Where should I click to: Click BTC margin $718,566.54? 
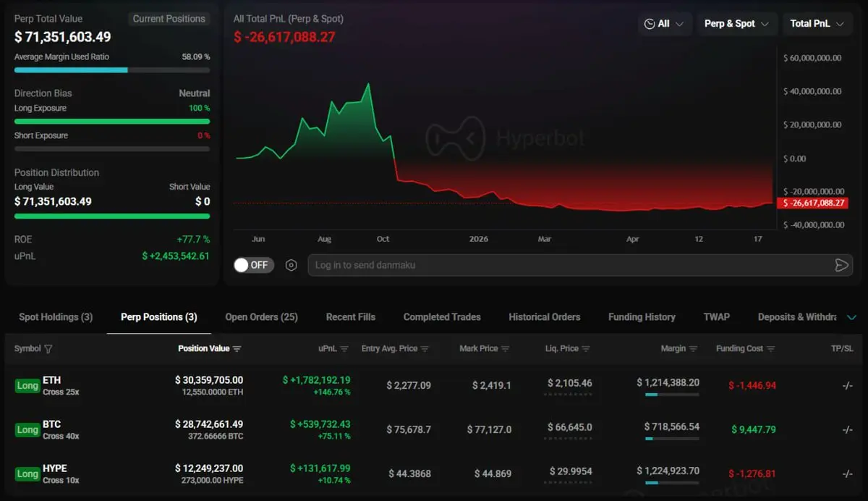(x=672, y=426)
